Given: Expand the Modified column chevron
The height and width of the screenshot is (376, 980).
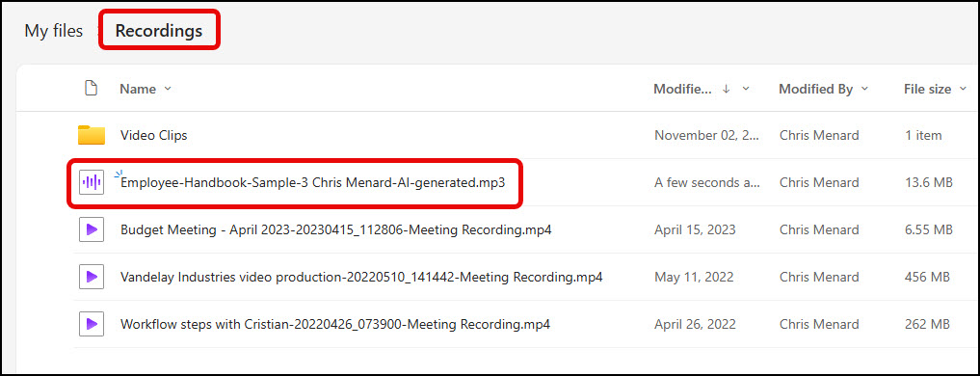Looking at the screenshot, I should [746, 89].
